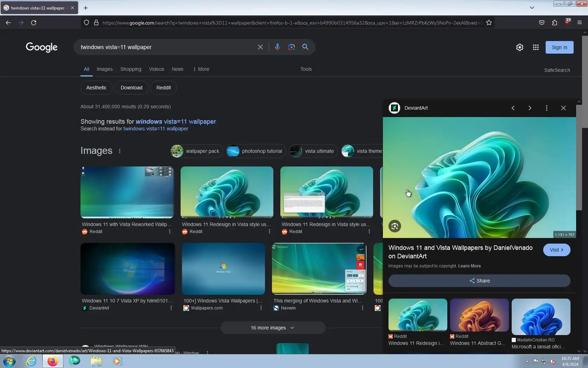Open Windows Start menu
The width and height of the screenshot is (588, 368).
[x=9, y=361]
